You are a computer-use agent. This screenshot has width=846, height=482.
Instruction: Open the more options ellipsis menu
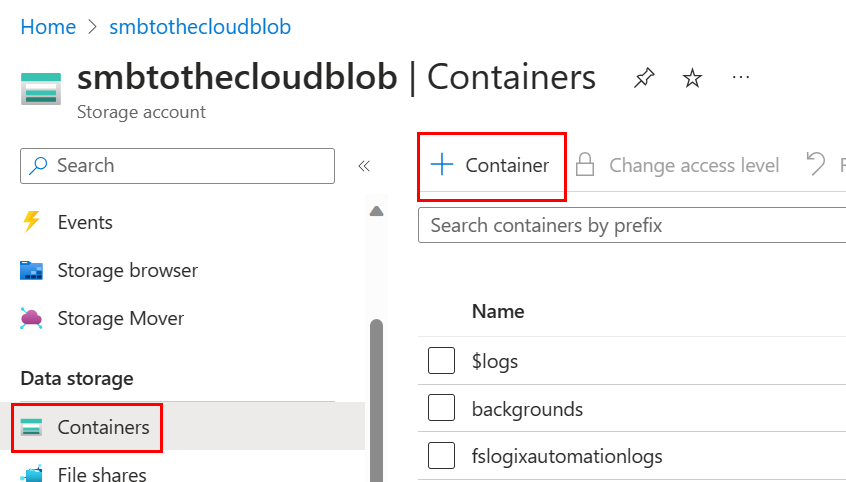740,77
